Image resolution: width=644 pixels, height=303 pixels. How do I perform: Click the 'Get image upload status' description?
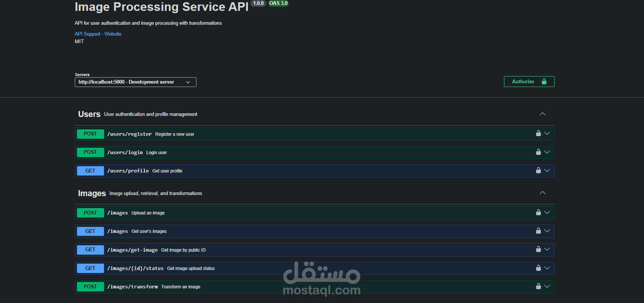tap(191, 268)
